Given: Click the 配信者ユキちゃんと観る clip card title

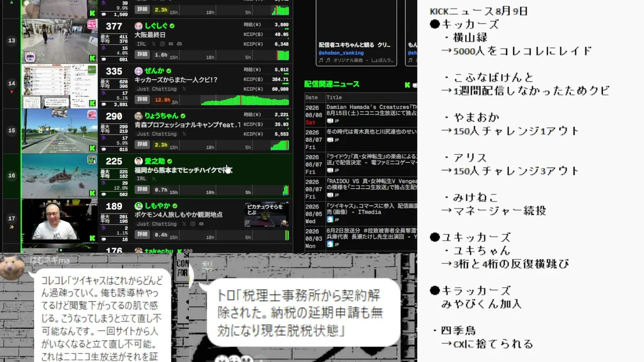Looking at the screenshot, I should click(354, 45).
